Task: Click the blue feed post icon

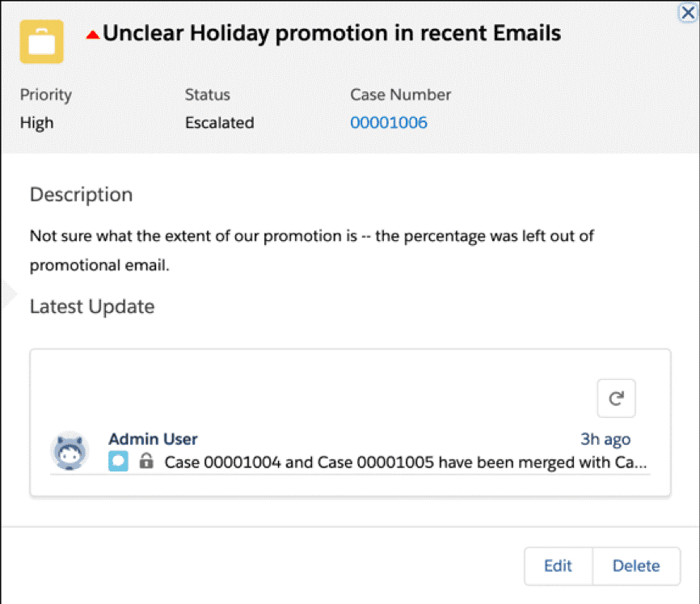Action: coord(118,462)
